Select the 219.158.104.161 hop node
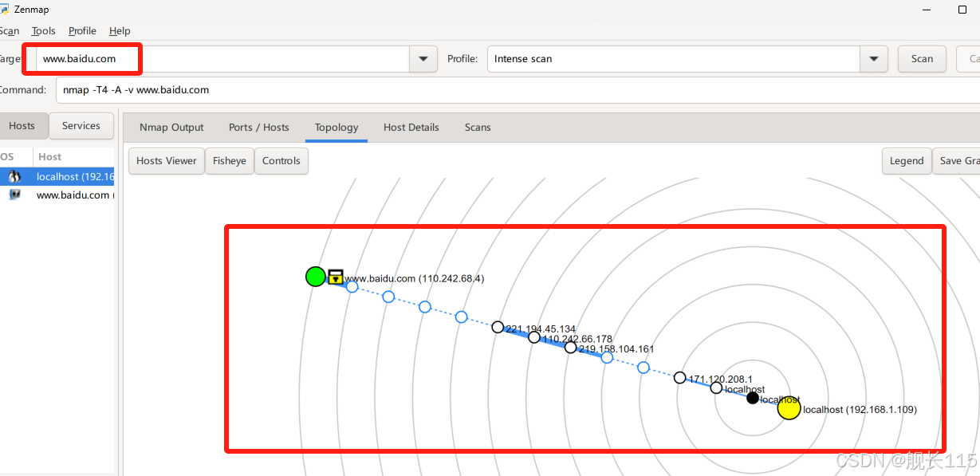 coord(570,348)
